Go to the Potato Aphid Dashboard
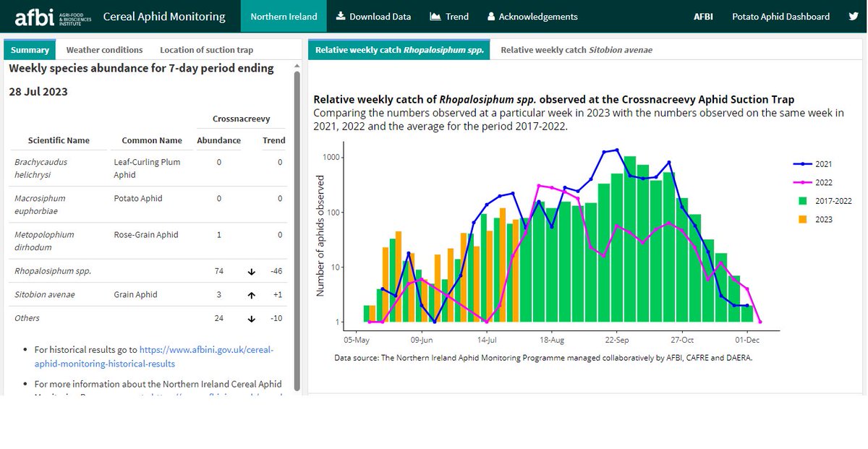 pyautogui.click(x=780, y=16)
